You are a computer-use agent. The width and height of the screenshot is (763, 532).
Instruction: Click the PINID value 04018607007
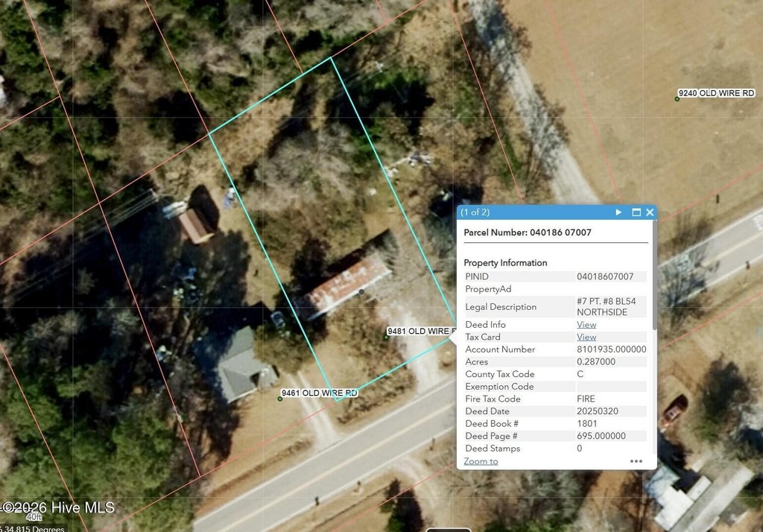tap(605, 276)
